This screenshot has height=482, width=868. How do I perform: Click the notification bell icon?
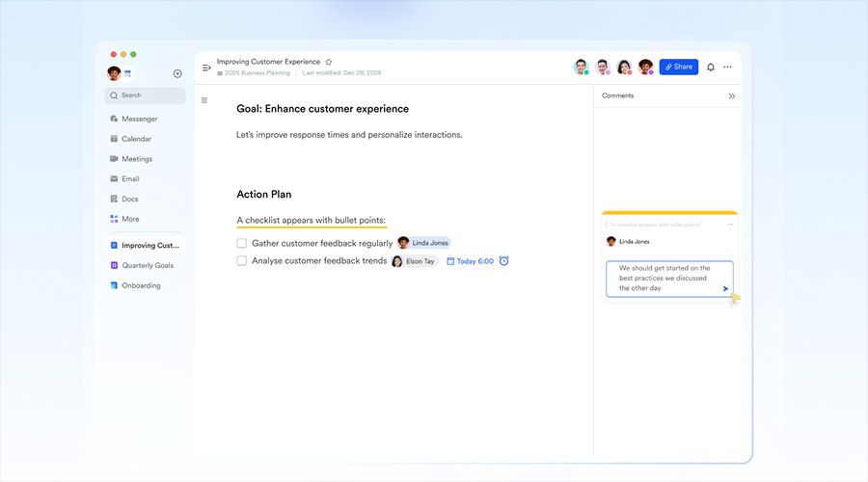point(711,67)
